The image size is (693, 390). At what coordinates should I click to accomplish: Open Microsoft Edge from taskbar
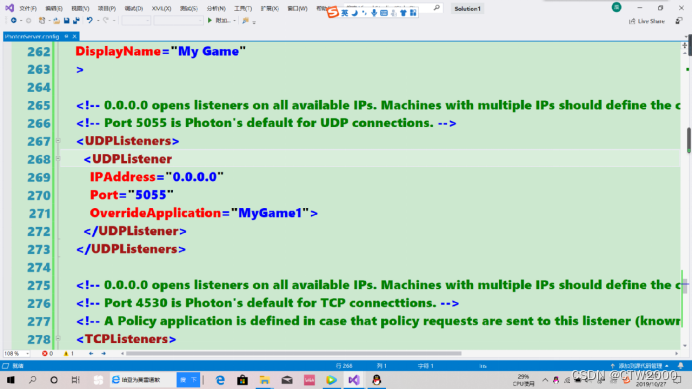pyautogui.click(x=220, y=380)
